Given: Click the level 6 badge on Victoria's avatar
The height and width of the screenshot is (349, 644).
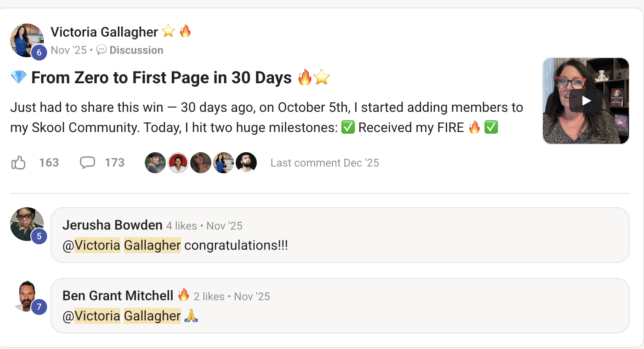Looking at the screenshot, I should (39, 53).
